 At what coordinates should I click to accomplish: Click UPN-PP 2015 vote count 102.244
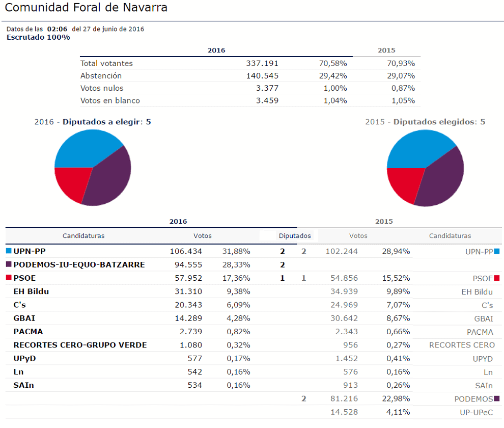click(x=342, y=251)
